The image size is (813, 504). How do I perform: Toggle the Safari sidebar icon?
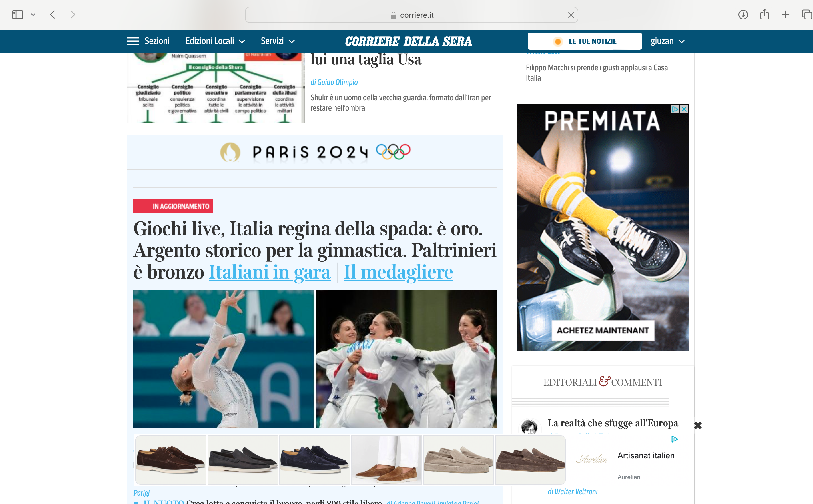click(17, 15)
